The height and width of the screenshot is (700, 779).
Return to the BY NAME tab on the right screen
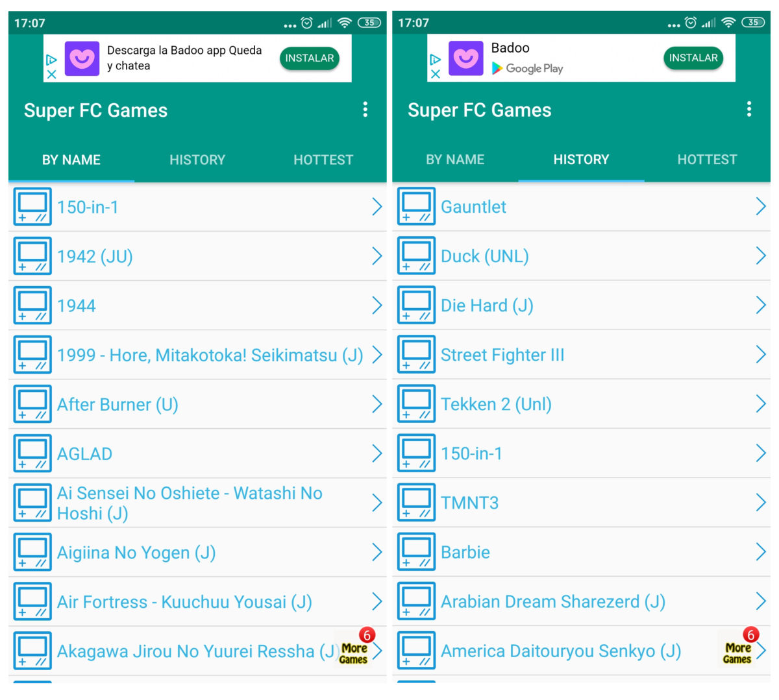tap(454, 160)
